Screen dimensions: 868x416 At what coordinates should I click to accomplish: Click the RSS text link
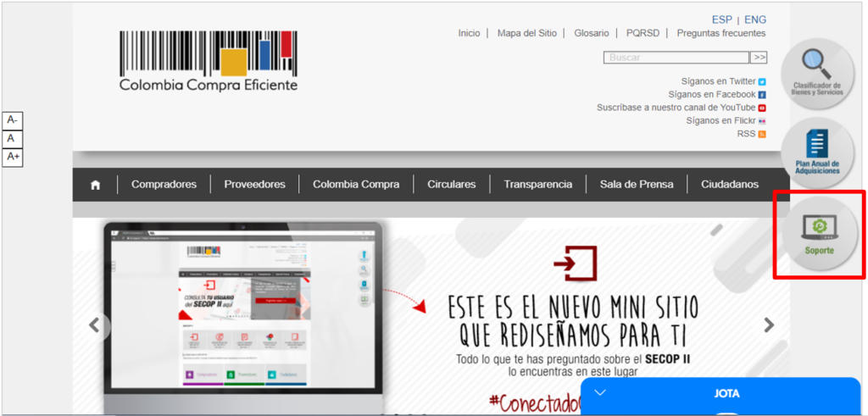pyautogui.click(x=746, y=134)
